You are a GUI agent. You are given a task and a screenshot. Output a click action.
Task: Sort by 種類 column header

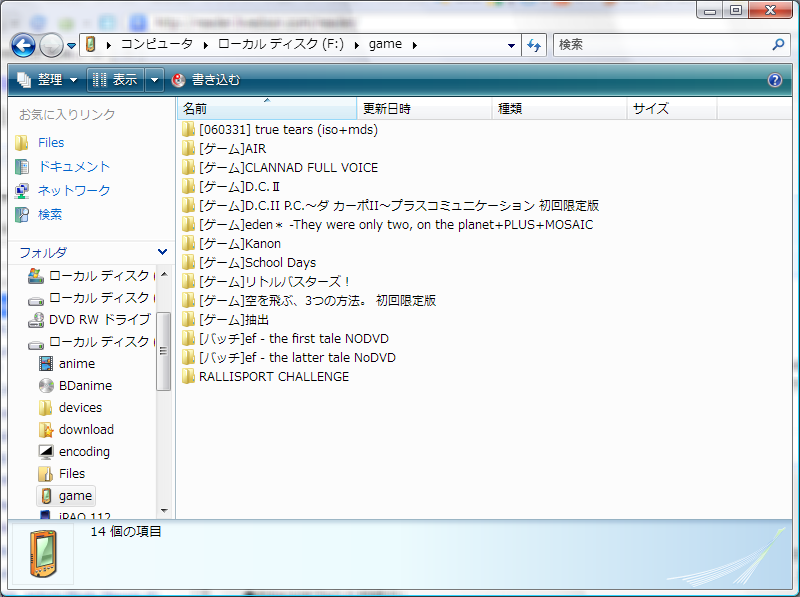(559, 108)
